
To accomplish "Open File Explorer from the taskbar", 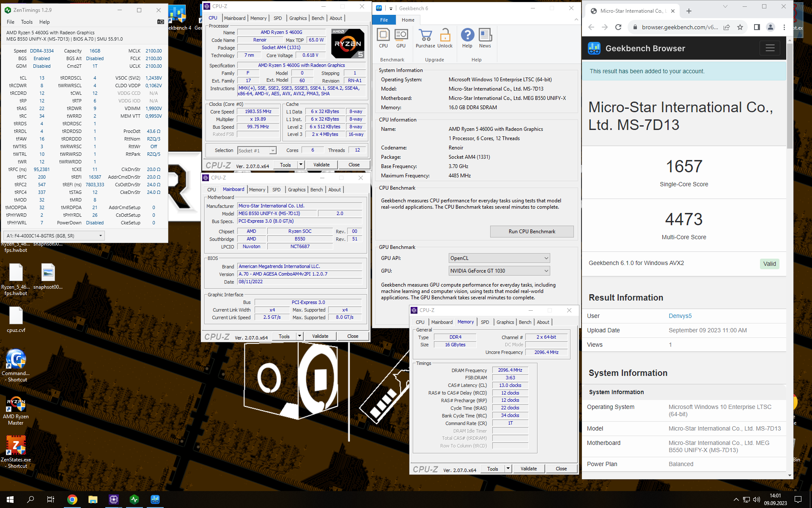I will click(93, 500).
